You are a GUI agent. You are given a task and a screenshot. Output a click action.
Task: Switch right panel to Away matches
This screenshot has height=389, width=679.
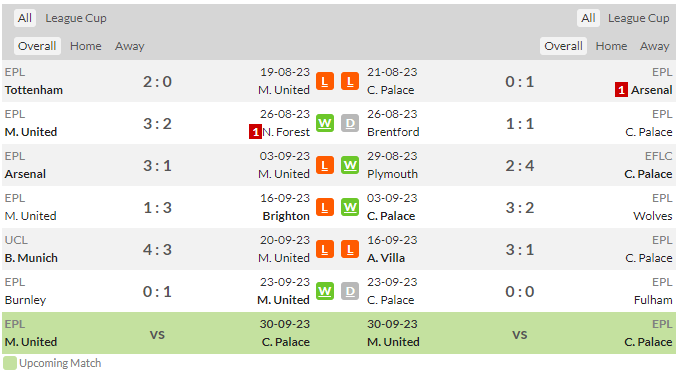[654, 46]
